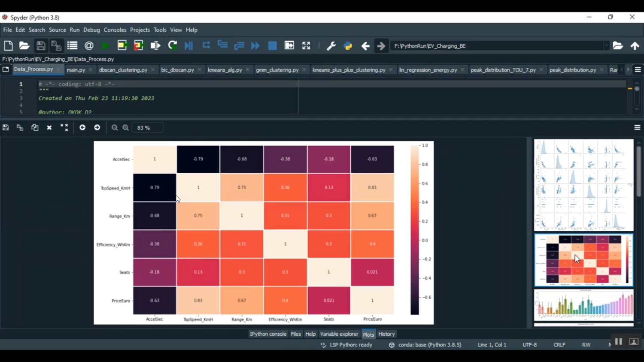Show the previous plot with the left arrow
The width and height of the screenshot is (644, 362).
coord(82,128)
